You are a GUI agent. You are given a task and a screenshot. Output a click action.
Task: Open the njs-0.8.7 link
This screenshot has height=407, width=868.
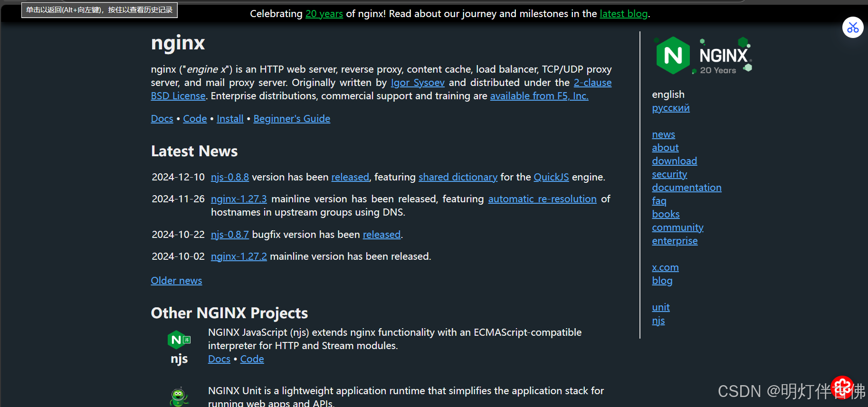point(230,235)
